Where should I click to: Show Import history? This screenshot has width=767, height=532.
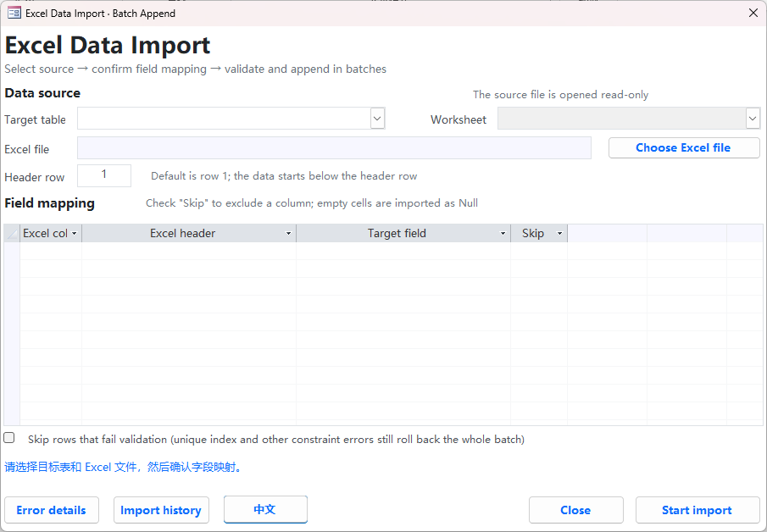pos(161,510)
